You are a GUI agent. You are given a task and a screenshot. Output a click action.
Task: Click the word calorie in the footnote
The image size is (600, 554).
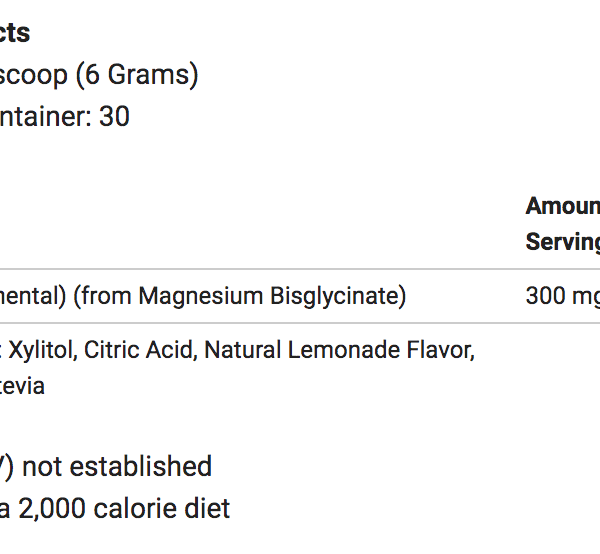[x=135, y=508]
